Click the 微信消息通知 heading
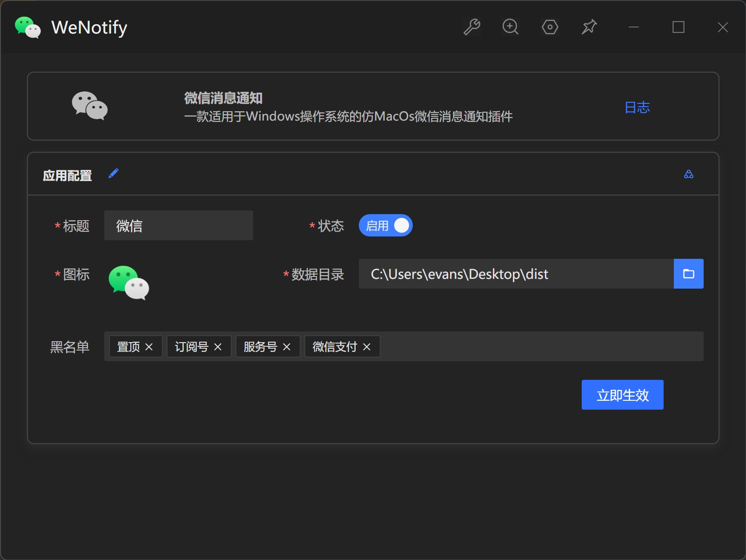The image size is (746, 560). tap(223, 98)
